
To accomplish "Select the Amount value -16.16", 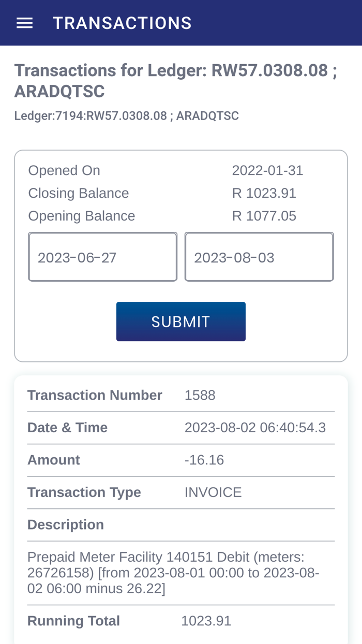I will [204, 459].
